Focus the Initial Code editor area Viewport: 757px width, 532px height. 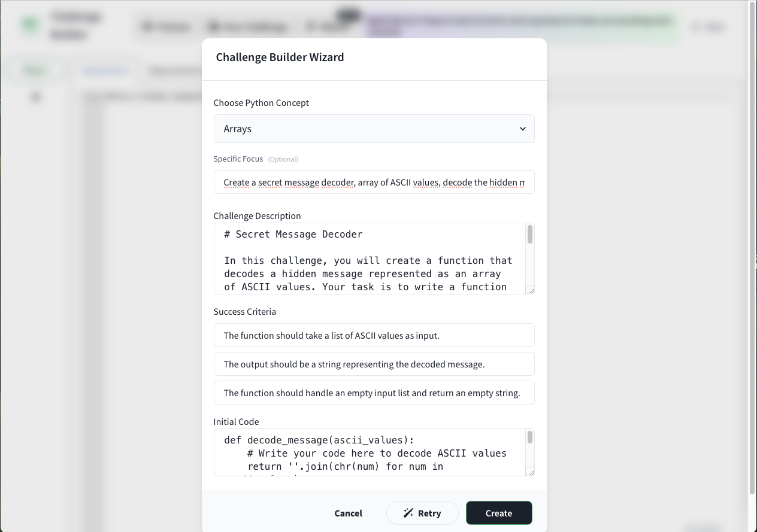pyautogui.click(x=368, y=453)
